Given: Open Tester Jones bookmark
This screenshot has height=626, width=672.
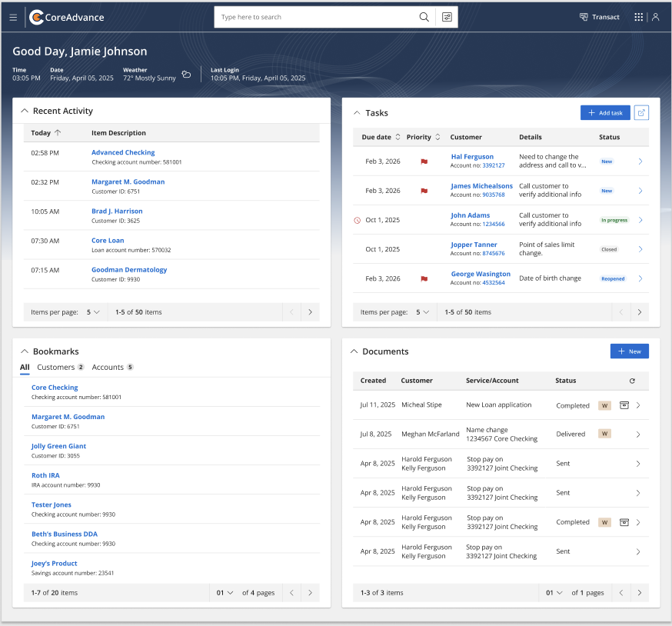Looking at the screenshot, I should tap(52, 505).
